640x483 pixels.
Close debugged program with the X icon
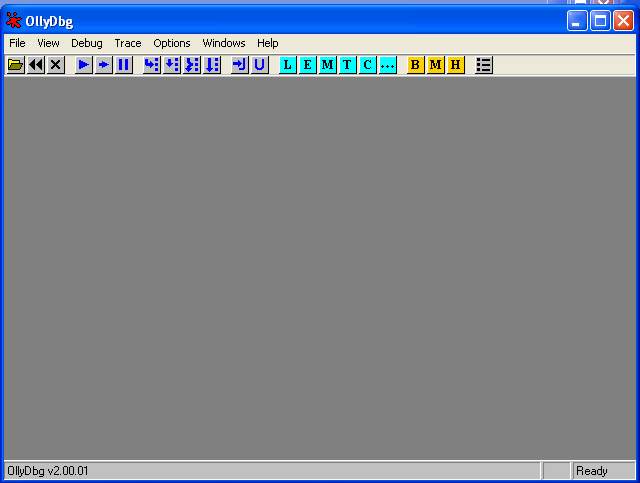coord(56,65)
